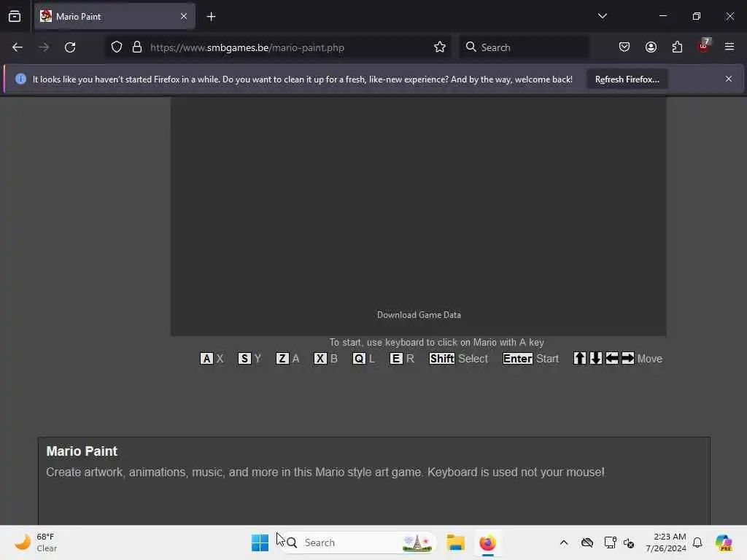Click the down arrow key icon
Viewport: 747px width, 560px height.
click(596, 358)
